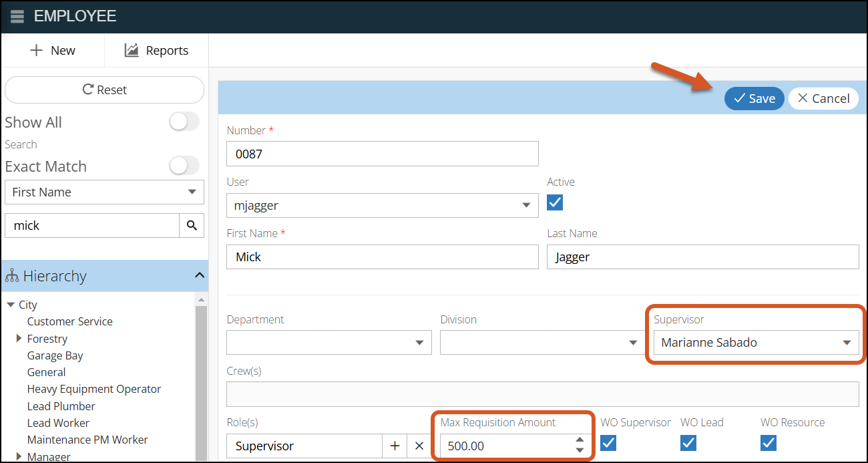Viewport: 868px width, 463px height.
Task: Select Customer Service in hierarchy
Action: click(x=69, y=321)
